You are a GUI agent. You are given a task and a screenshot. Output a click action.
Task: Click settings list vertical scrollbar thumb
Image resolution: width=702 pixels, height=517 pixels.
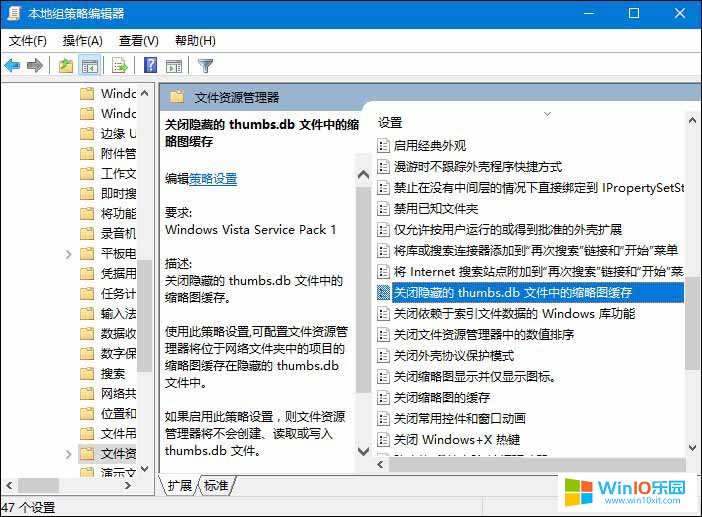click(692, 323)
